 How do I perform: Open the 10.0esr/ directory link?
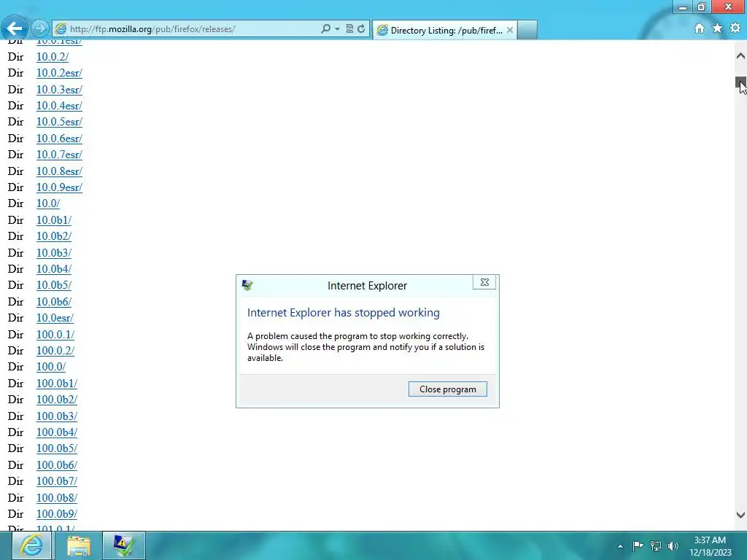point(55,318)
